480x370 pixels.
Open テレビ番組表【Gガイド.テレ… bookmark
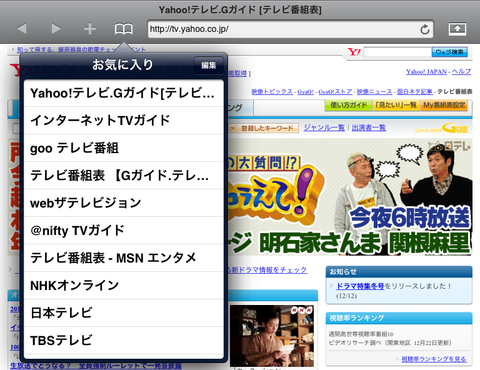point(124,176)
